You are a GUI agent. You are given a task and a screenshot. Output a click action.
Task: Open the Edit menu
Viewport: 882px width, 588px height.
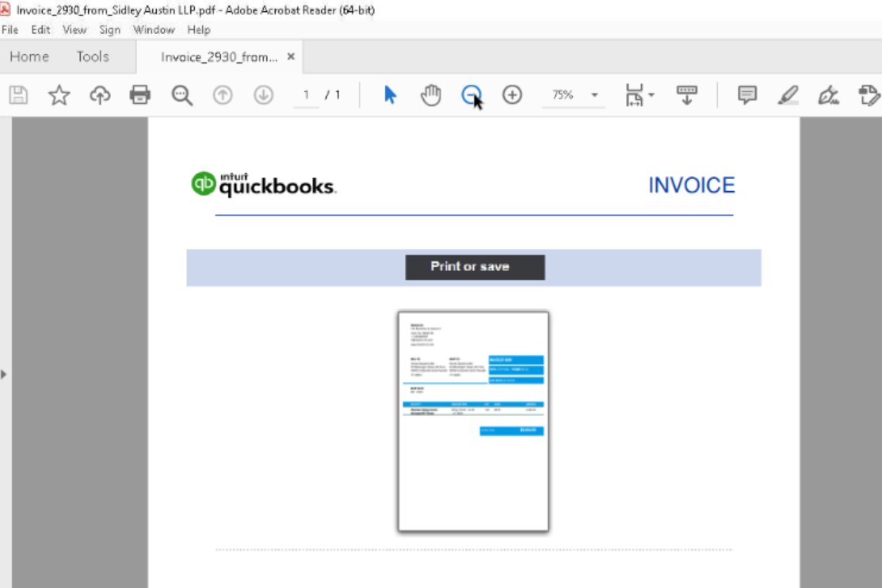point(40,30)
